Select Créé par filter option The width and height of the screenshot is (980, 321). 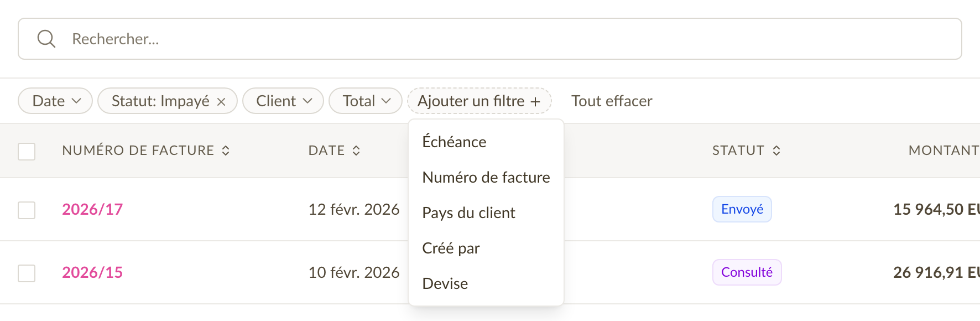(x=486, y=248)
